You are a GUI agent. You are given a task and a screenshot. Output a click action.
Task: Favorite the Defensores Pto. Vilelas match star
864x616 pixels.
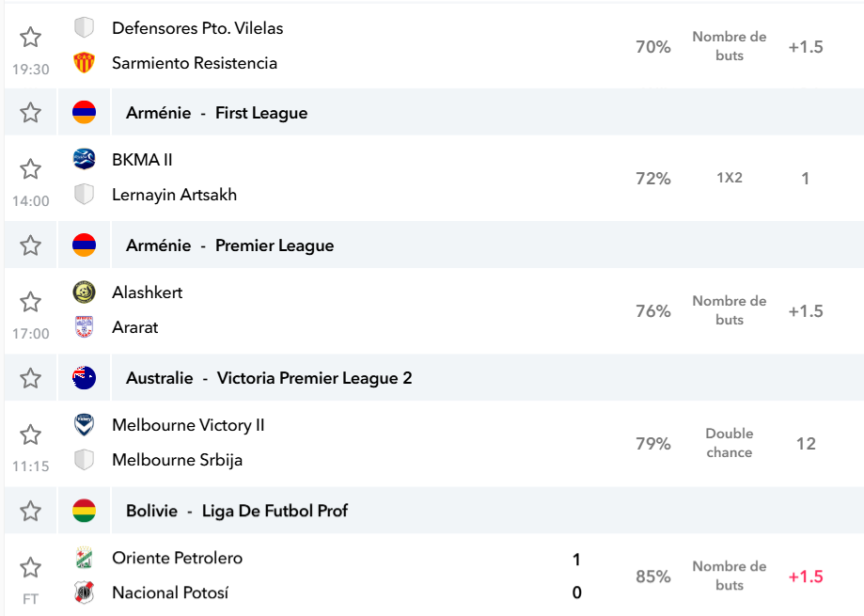(x=30, y=38)
